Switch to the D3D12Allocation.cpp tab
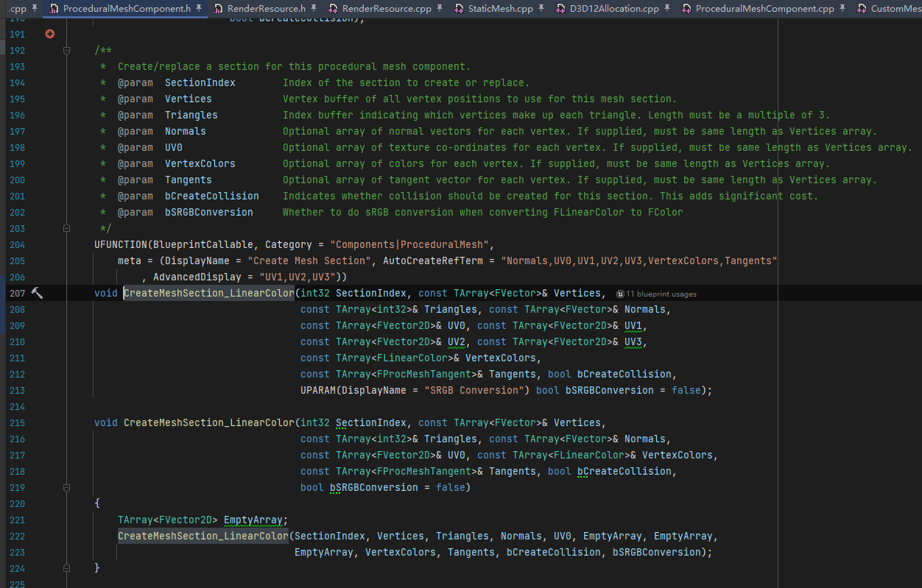 click(x=613, y=9)
